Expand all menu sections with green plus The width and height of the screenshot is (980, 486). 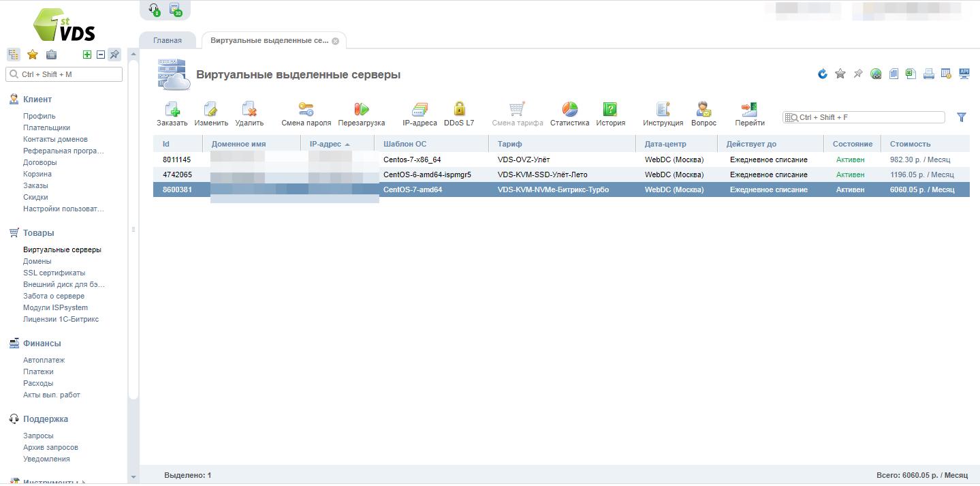pyautogui.click(x=86, y=55)
